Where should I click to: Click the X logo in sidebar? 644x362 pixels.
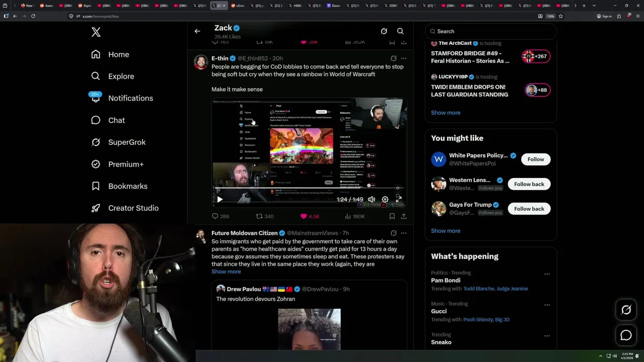point(96,32)
